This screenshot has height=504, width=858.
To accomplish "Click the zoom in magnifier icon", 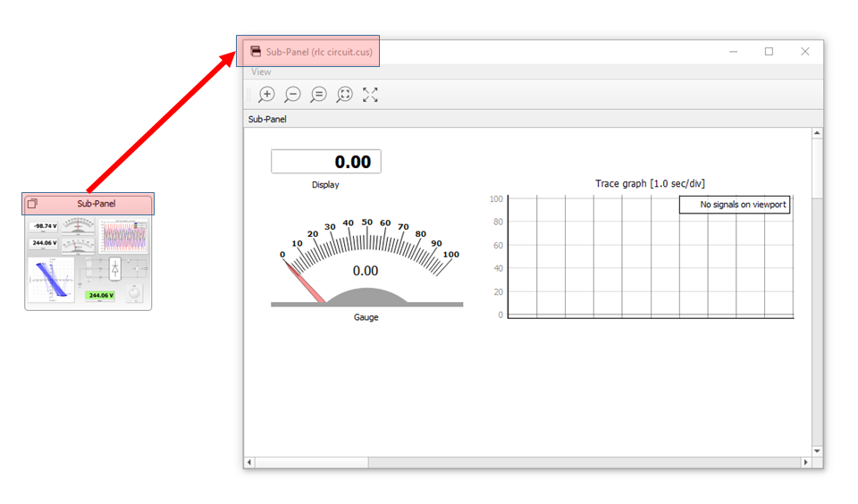I will click(266, 95).
